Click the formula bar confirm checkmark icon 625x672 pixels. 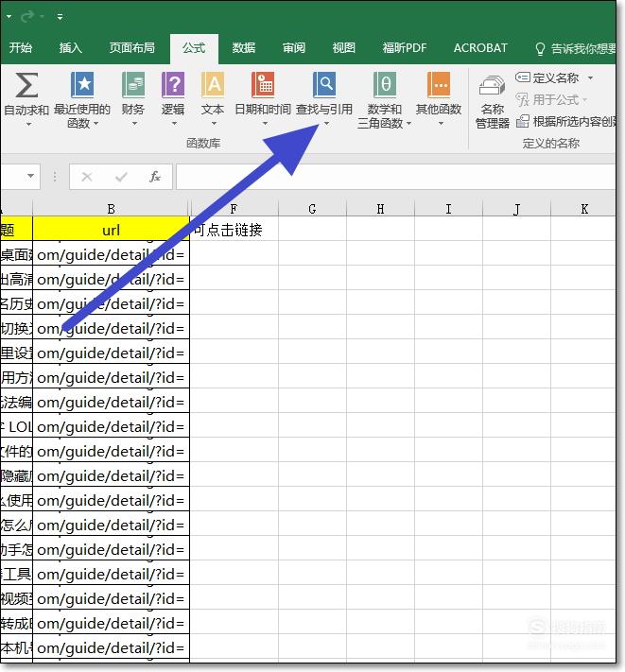click(x=121, y=177)
